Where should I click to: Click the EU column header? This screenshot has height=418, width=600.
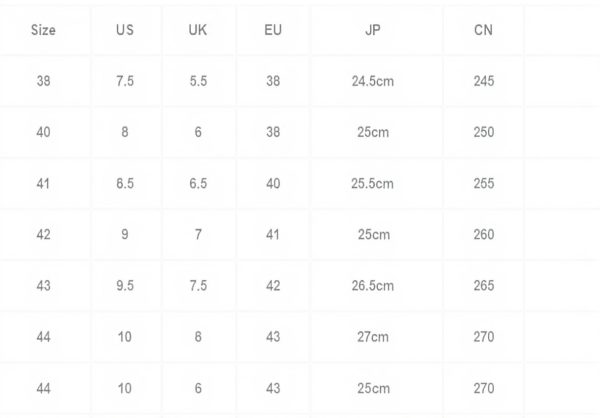tap(273, 30)
